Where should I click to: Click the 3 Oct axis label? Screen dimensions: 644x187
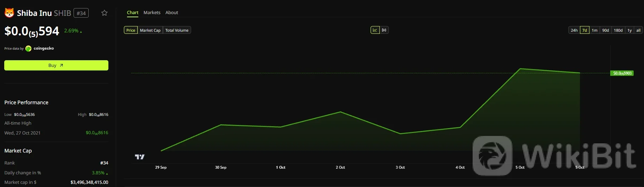click(400, 167)
